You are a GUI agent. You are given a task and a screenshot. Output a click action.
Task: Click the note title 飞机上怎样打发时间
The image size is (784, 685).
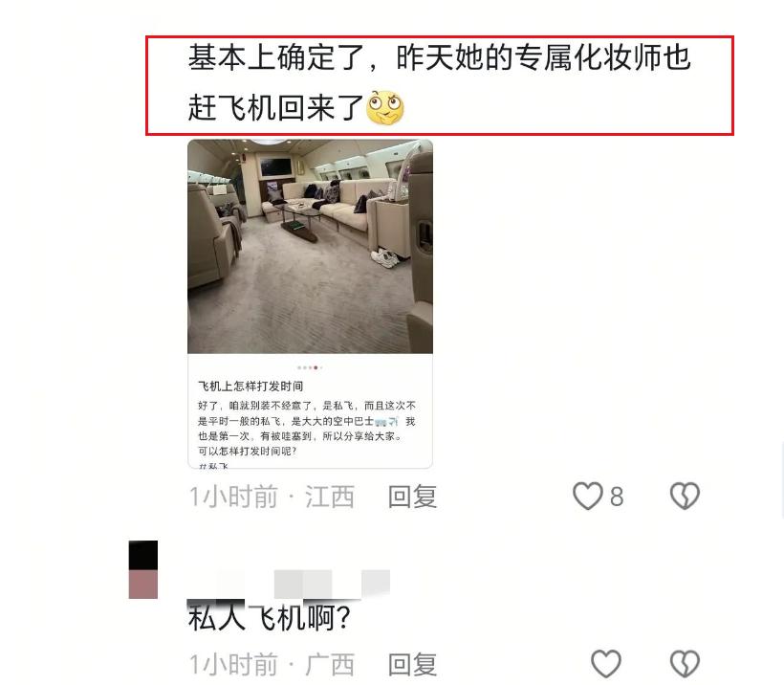(x=250, y=387)
